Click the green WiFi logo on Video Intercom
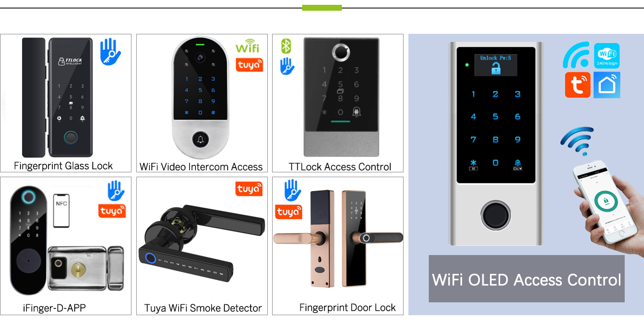The width and height of the screenshot is (644, 334). (247, 46)
